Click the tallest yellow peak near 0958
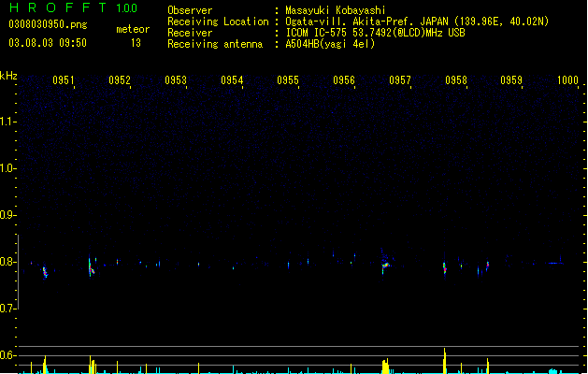 coord(445,360)
